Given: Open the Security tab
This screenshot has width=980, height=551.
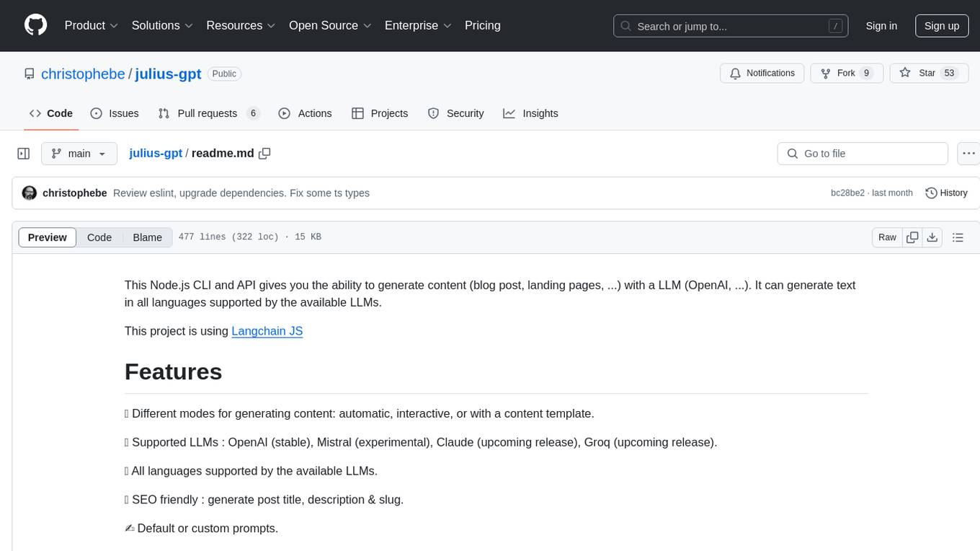Looking at the screenshot, I should point(455,113).
